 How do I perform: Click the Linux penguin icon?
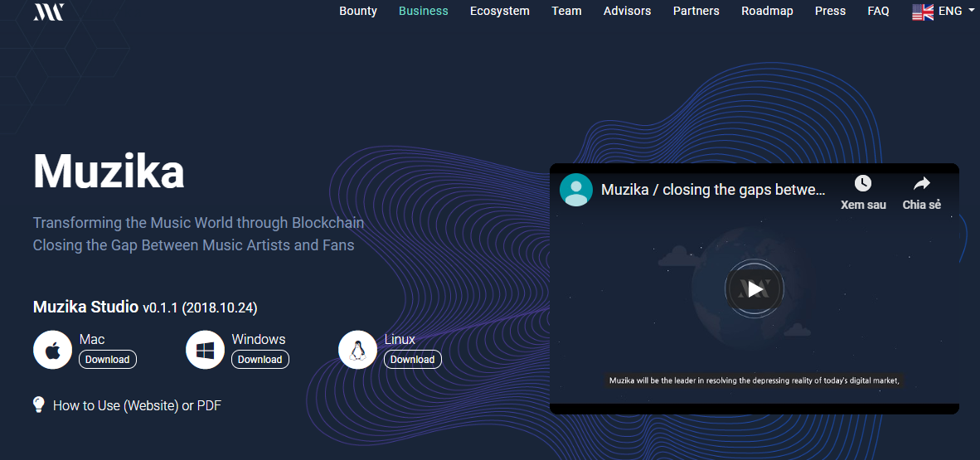[x=357, y=350]
